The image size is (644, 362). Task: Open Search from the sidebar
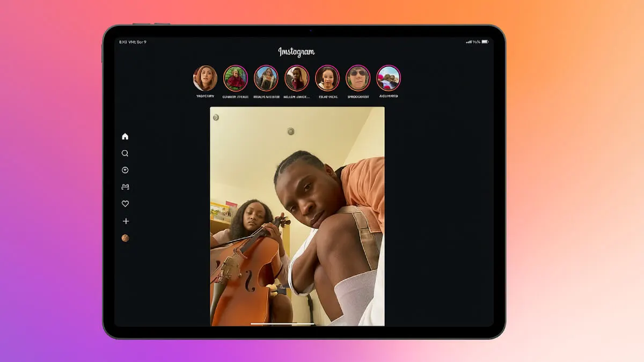pos(125,153)
